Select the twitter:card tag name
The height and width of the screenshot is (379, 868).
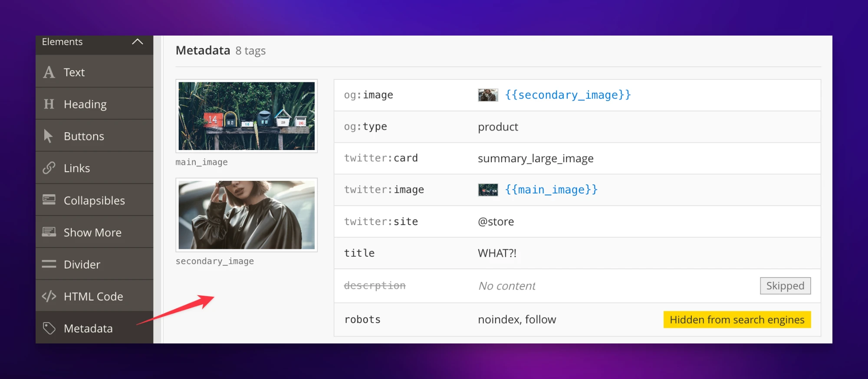click(381, 158)
